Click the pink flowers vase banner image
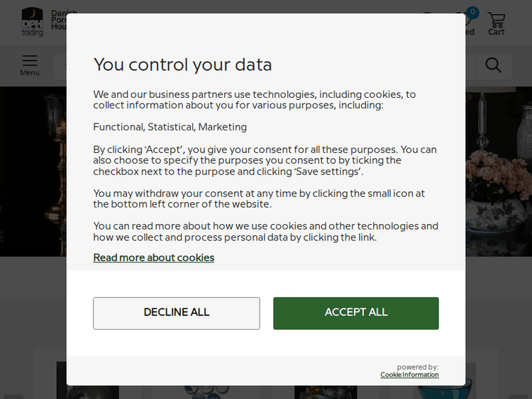The width and height of the screenshot is (532, 399). pos(499,170)
